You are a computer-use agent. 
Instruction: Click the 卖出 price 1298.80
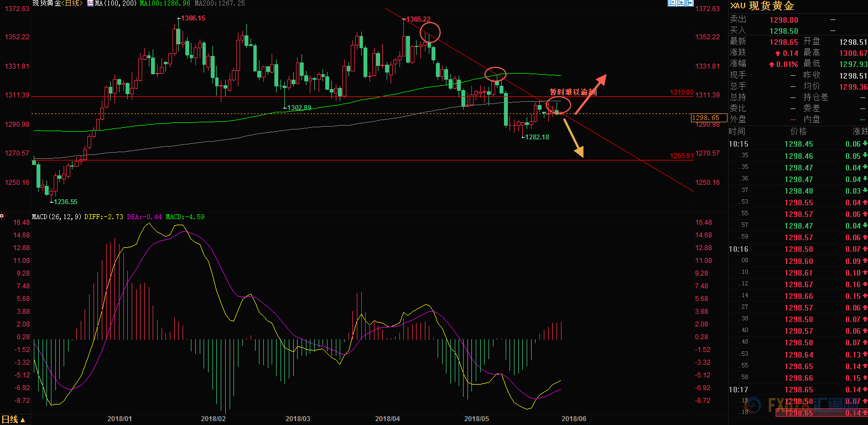coord(784,20)
